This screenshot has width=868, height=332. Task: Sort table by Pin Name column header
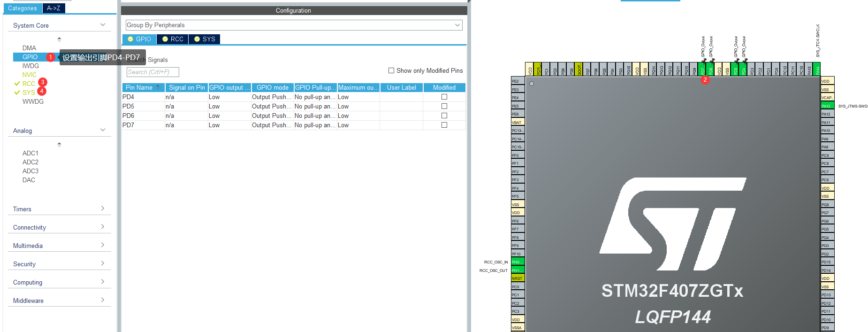coord(143,87)
